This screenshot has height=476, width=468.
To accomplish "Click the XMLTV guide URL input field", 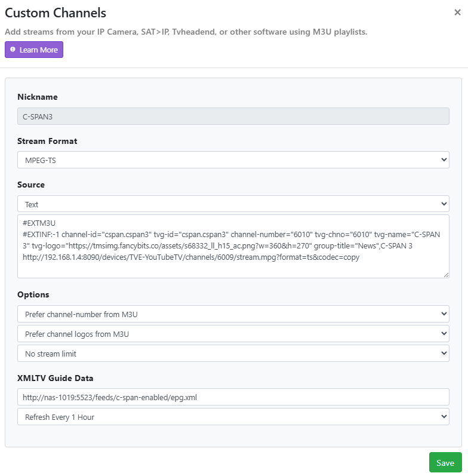I will (233, 397).
